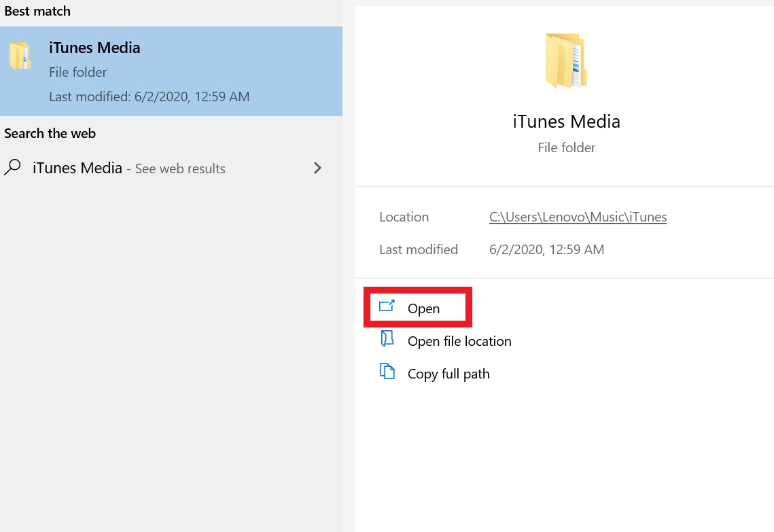The image size is (774, 532).
Task: Click the Copy full path icon
Action: (x=387, y=372)
